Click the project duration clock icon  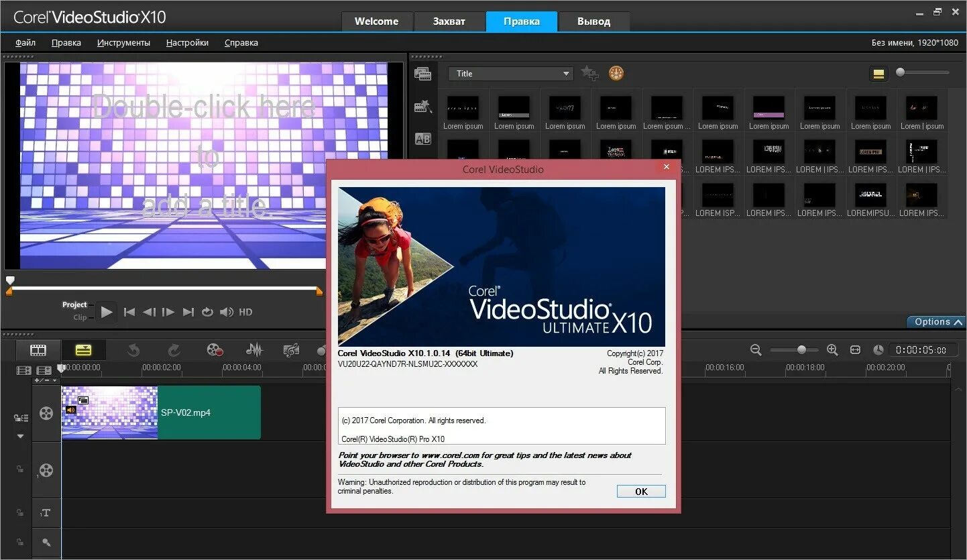coord(878,350)
